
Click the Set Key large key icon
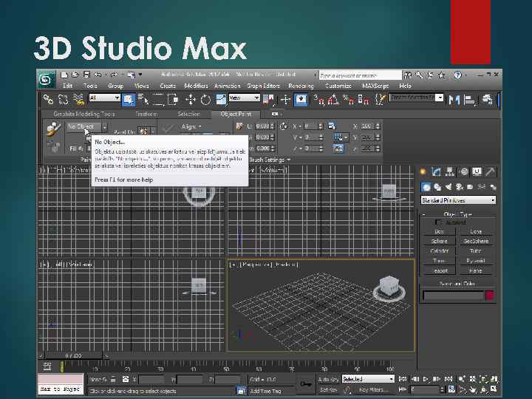(x=305, y=384)
